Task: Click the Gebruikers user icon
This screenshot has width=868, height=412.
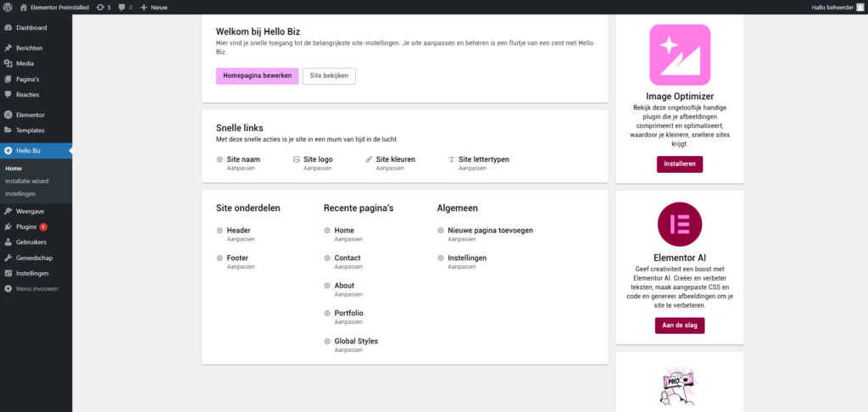Action: click(8, 242)
